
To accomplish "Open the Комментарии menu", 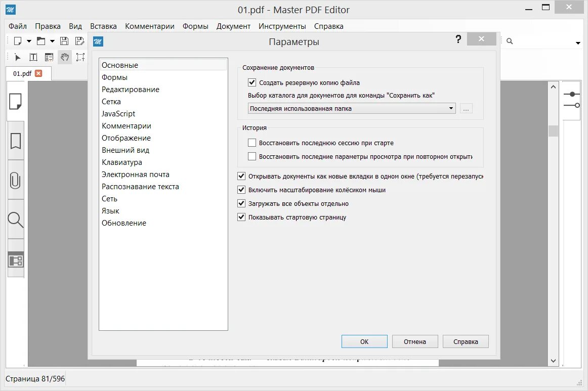I will tap(150, 26).
